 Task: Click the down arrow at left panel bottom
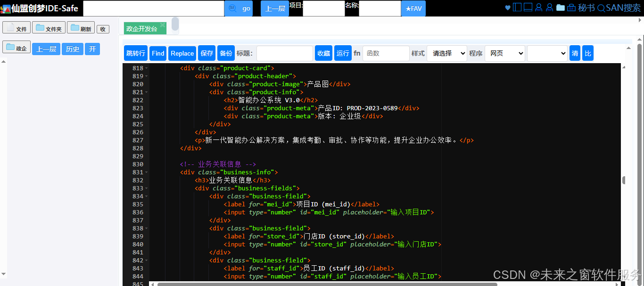tap(4, 273)
